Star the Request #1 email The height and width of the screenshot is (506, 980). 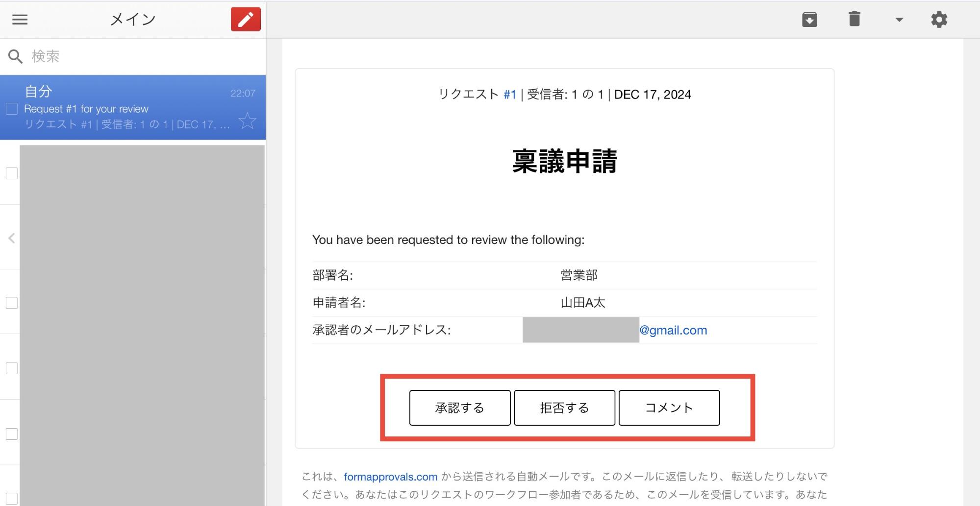pos(248,121)
